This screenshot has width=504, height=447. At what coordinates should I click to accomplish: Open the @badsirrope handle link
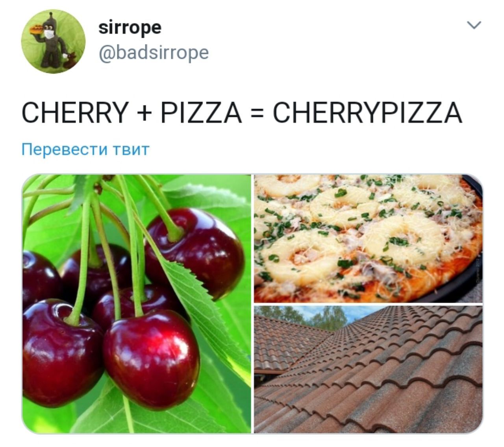[153, 53]
